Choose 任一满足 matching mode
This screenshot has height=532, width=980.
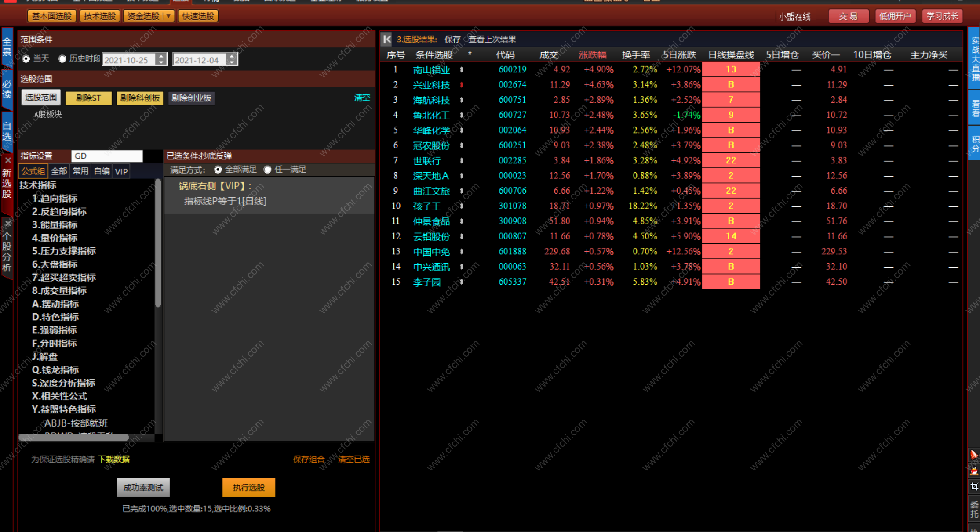[267, 170]
